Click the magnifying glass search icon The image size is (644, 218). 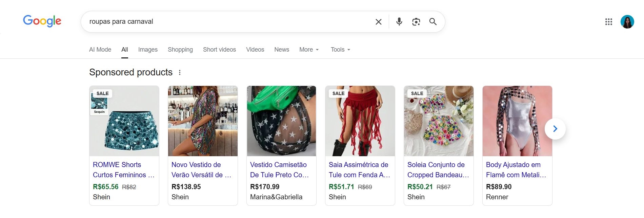[433, 22]
